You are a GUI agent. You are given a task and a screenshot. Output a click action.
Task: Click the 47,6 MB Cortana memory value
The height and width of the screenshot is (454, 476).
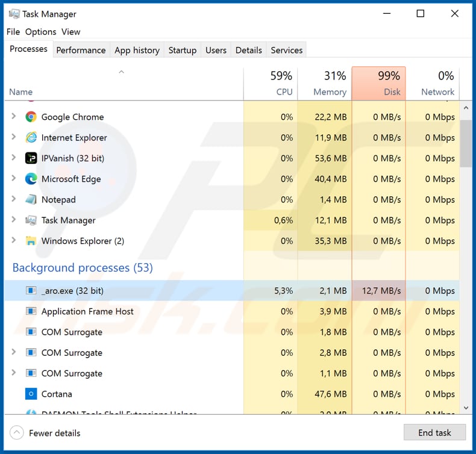pyautogui.click(x=331, y=394)
